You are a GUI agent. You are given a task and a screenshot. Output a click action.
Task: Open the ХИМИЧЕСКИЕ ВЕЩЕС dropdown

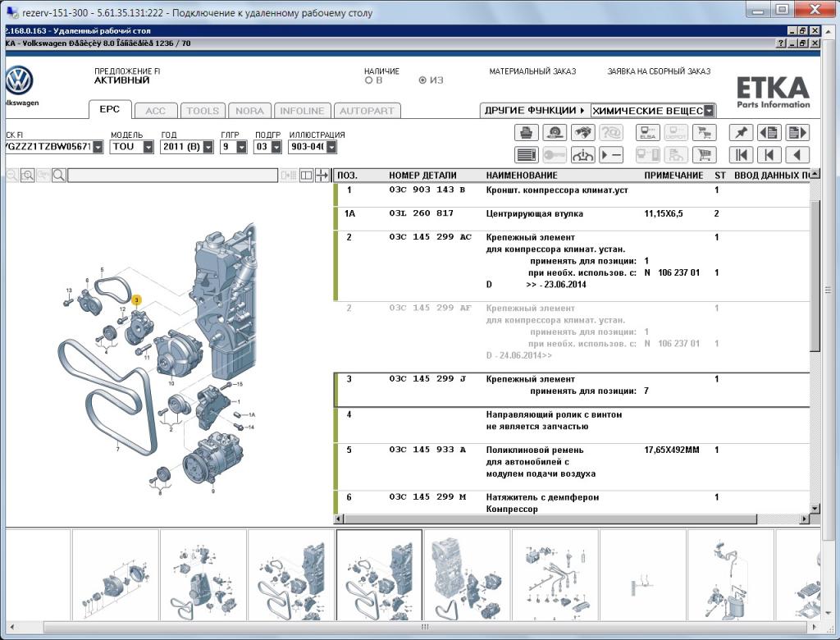(x=709, y=111)
